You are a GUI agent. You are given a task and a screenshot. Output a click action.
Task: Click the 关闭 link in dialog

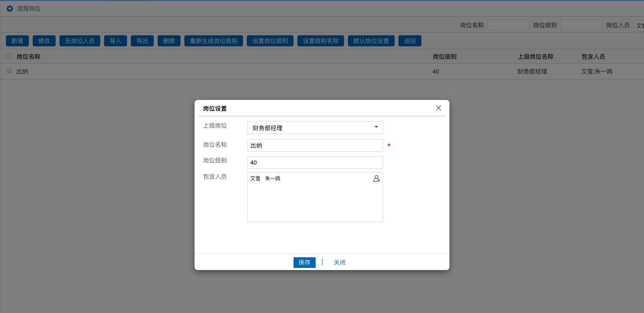(339, 262)
